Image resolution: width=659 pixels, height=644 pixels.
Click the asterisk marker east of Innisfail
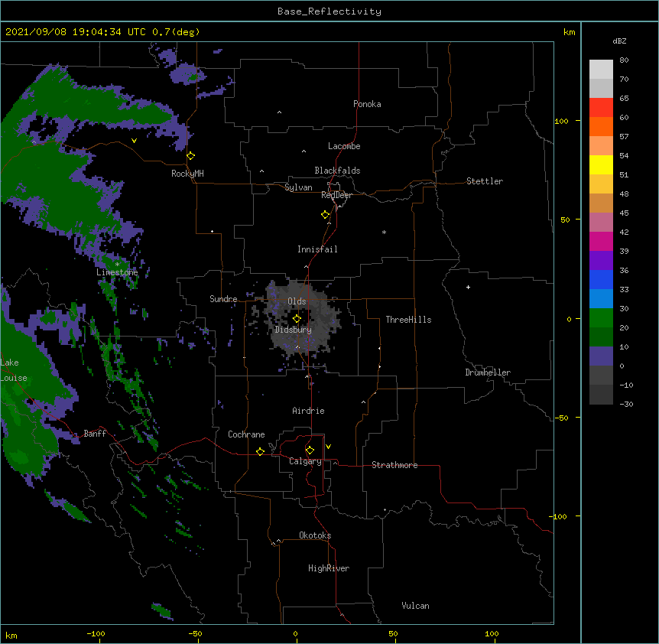pos(384,232)
